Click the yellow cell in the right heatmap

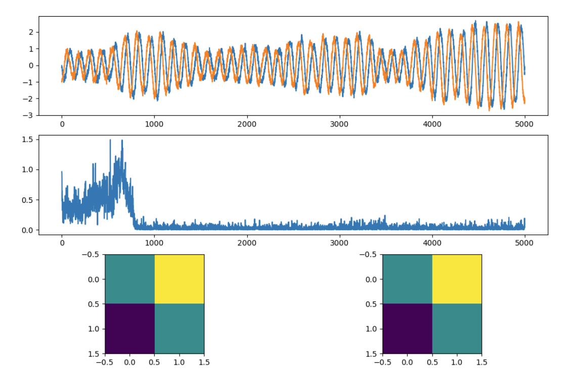[457, 279]
